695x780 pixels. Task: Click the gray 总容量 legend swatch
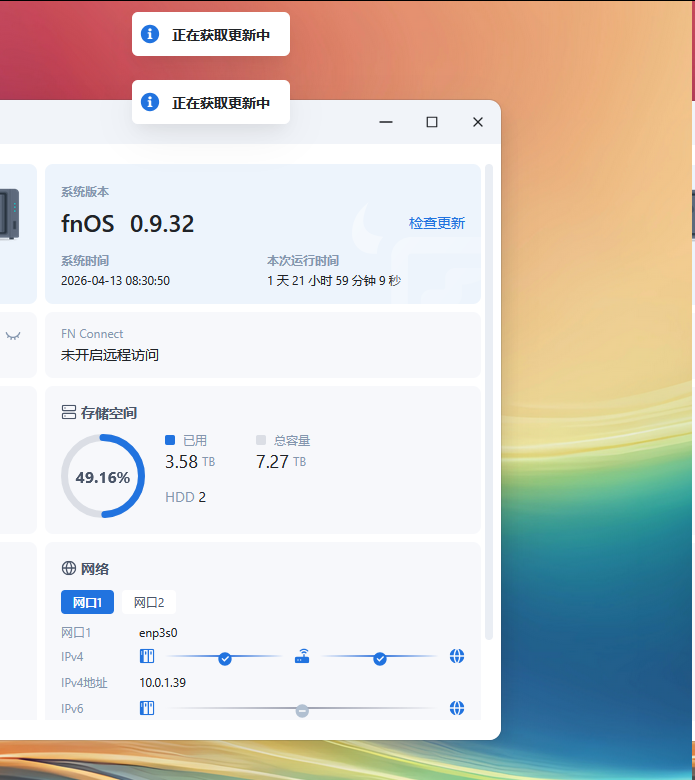[261, 440]
